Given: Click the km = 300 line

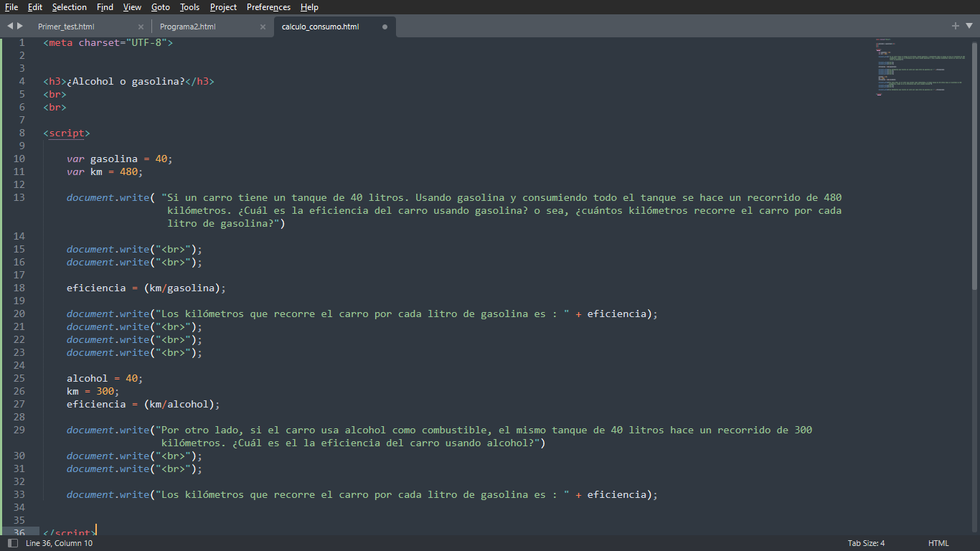Looking at the screenshot, I should click(93, 391).
